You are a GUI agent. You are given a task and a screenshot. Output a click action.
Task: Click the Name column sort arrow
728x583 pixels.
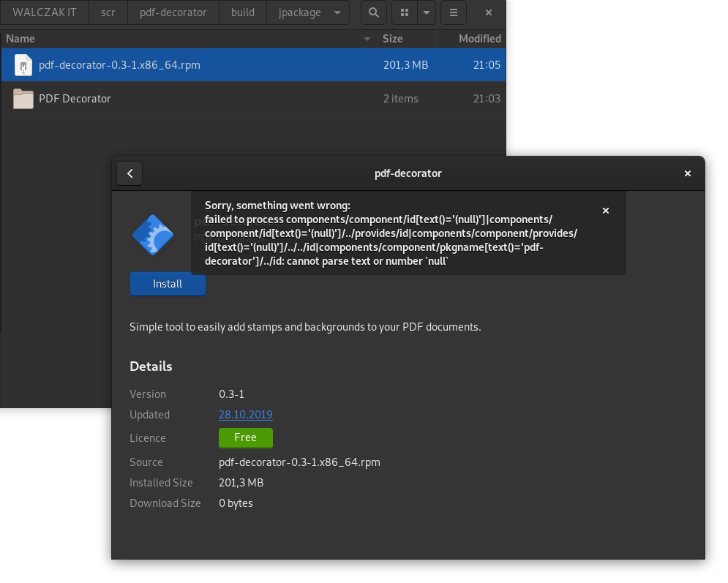tap(367, 39)
